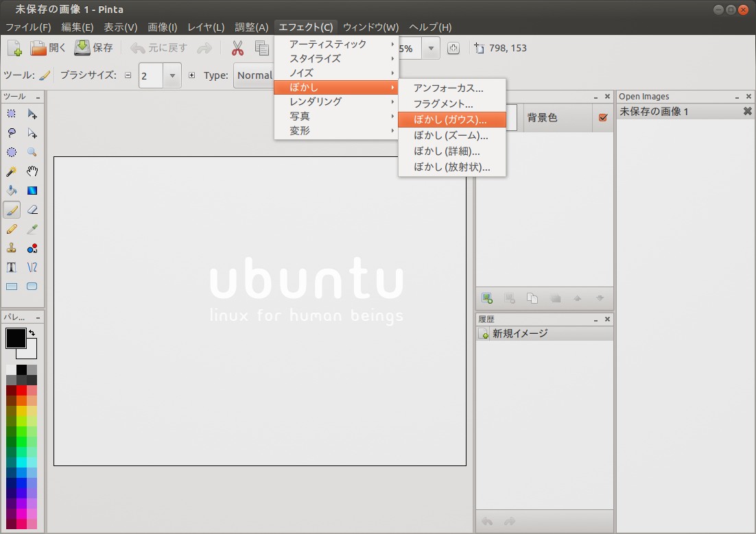Choose ぼかし (詳細)... menu entry

click(x=452, y=151)
